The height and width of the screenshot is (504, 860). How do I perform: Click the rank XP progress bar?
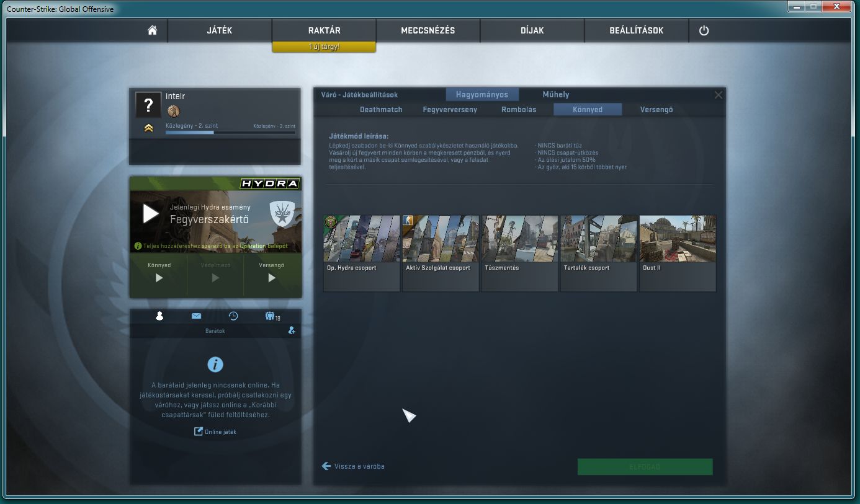[x=230, y=132]
